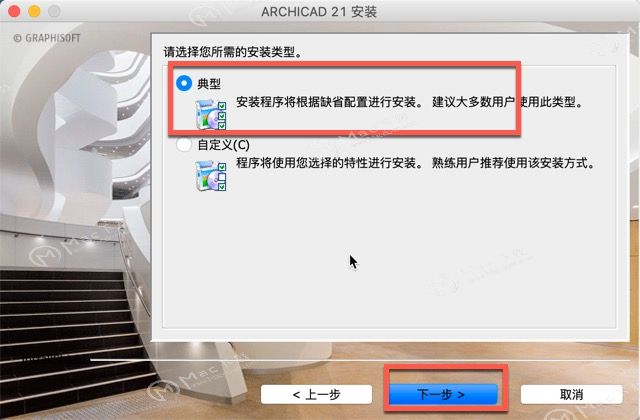Click the custom install package icon
Screen dimensions: 640x420
tap(211, 176)
